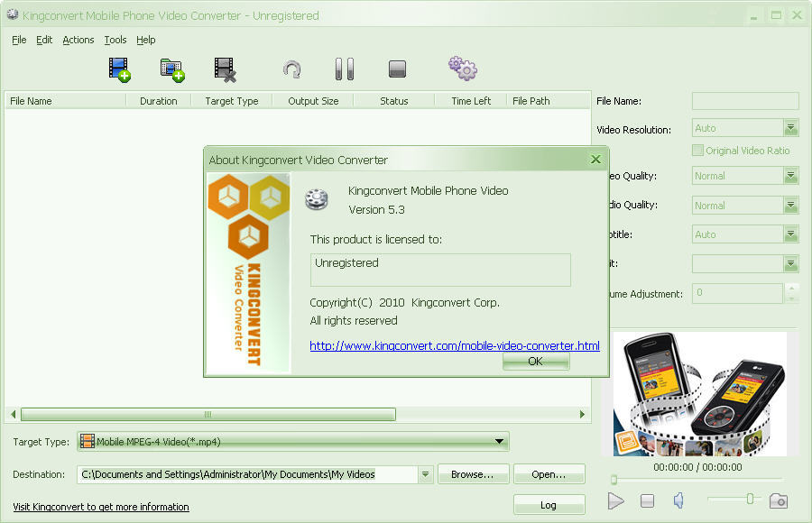Expand the Video Resolution dropdown

(x=790, y=127)
